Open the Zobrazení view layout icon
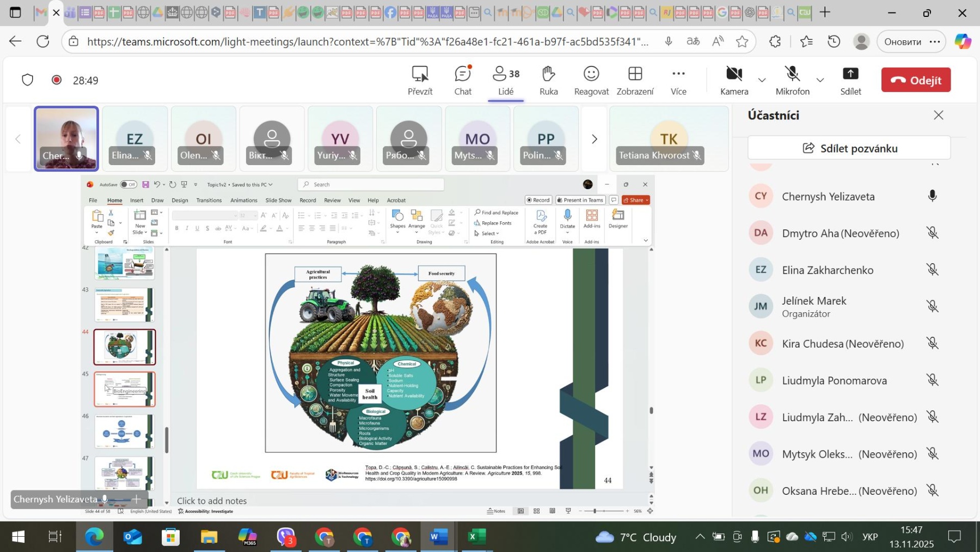This screenshot has height=552, width=980. click(635, 80)
